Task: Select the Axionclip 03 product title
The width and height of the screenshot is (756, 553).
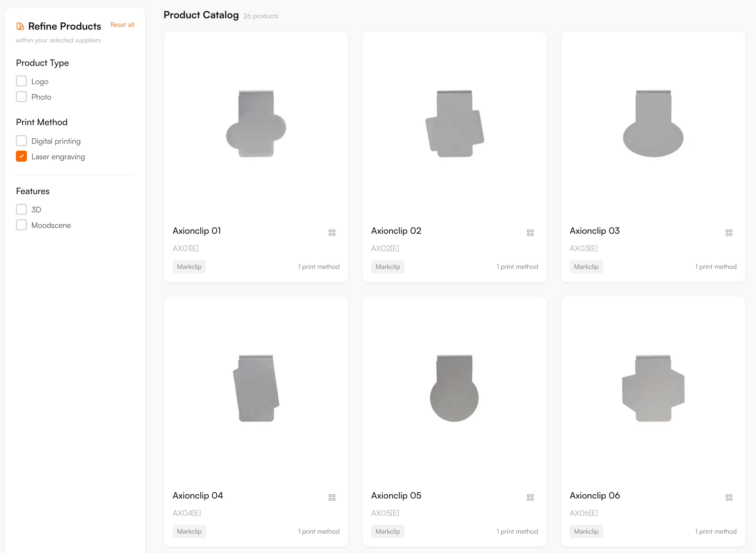Action: tap(595, 231)
